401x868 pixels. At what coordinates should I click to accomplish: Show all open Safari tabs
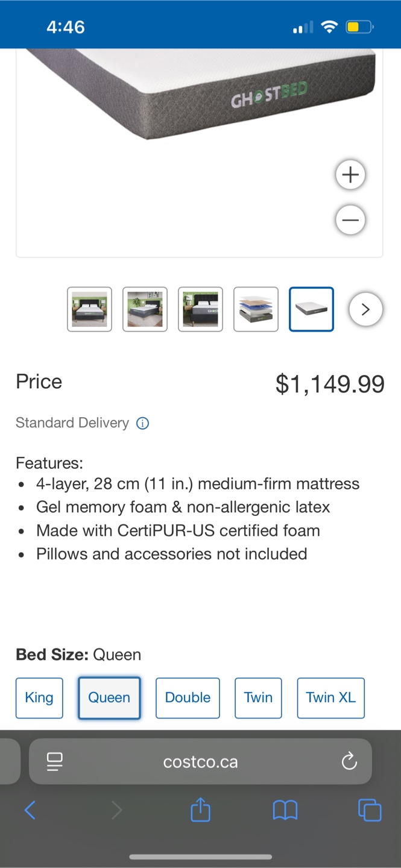[x=370, y=810]
